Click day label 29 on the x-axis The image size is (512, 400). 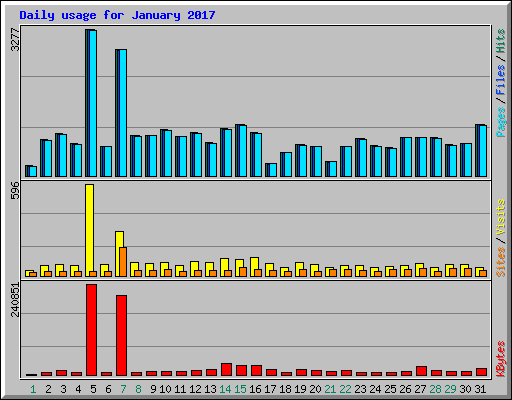[450, 389]
